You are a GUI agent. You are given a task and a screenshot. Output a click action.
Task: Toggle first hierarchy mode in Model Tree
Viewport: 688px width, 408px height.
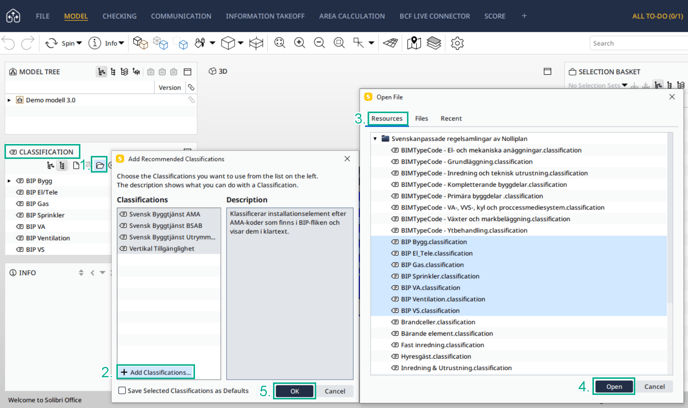(102, 72)
